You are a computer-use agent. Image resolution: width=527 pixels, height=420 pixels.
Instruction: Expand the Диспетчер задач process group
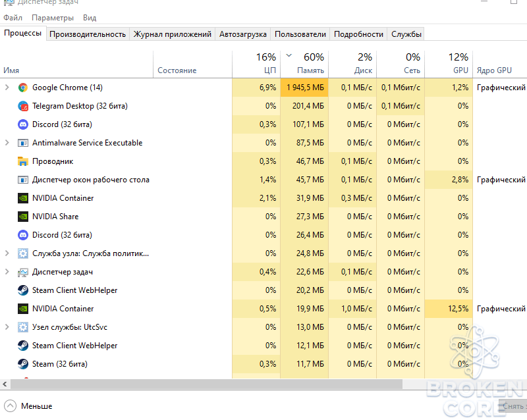pyautogui.click(x=7, y=271)
